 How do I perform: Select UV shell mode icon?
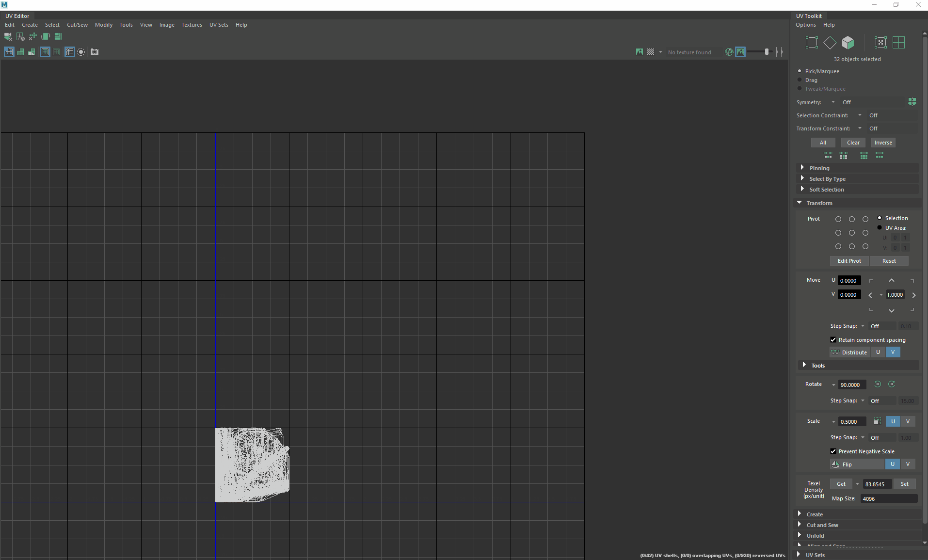point(880,43)
